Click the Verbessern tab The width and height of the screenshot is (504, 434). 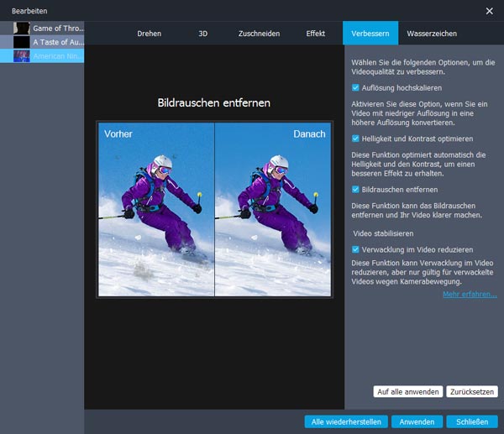370,34
